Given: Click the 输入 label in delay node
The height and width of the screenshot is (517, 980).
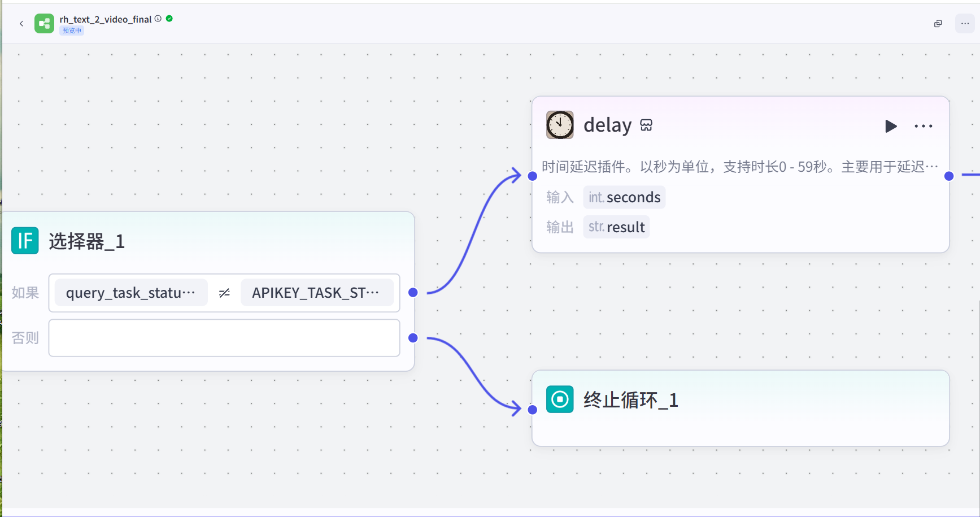Looking at the screenshot, I should click(560, 197).
